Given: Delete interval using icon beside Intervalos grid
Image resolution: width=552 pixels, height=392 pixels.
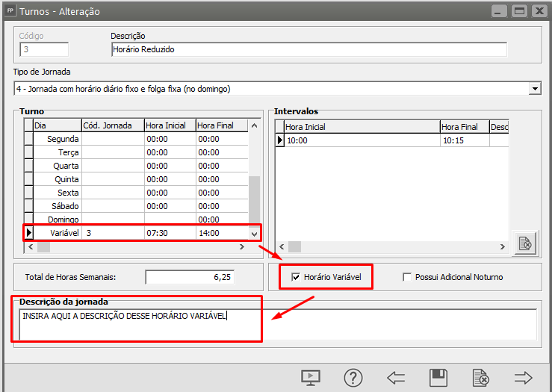Looking at the screenshot, I should click(x=525, y=243).
